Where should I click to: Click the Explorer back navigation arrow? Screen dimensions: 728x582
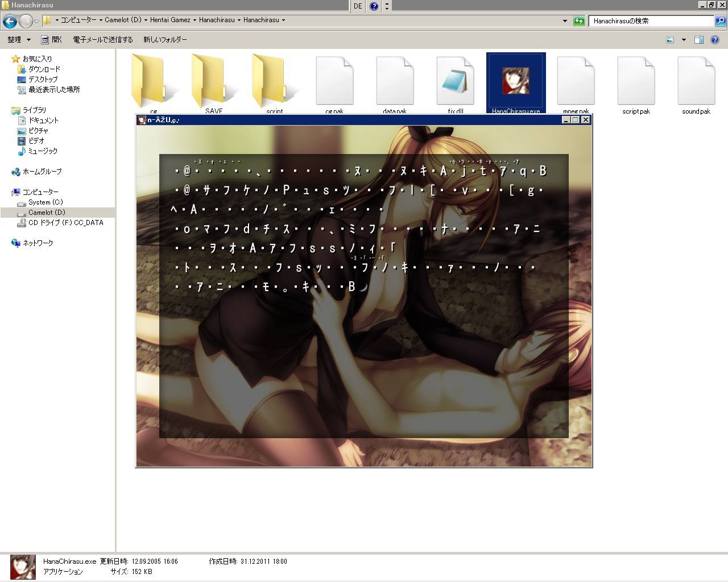[10, 22]
